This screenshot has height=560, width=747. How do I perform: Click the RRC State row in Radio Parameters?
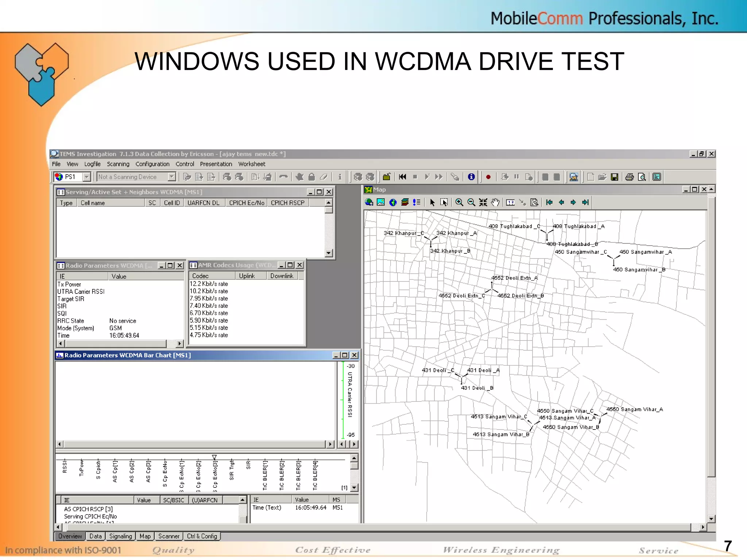(120, 321)
